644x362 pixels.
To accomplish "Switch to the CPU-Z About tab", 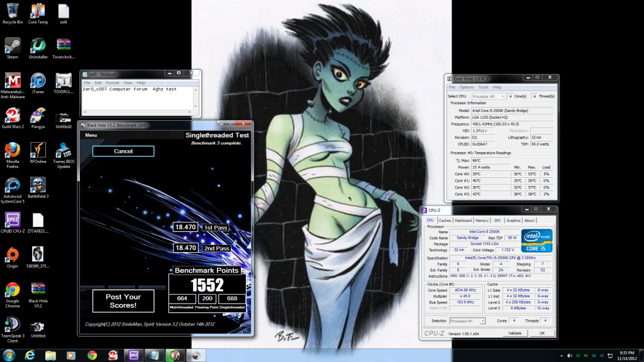I will tap(529, 221).
